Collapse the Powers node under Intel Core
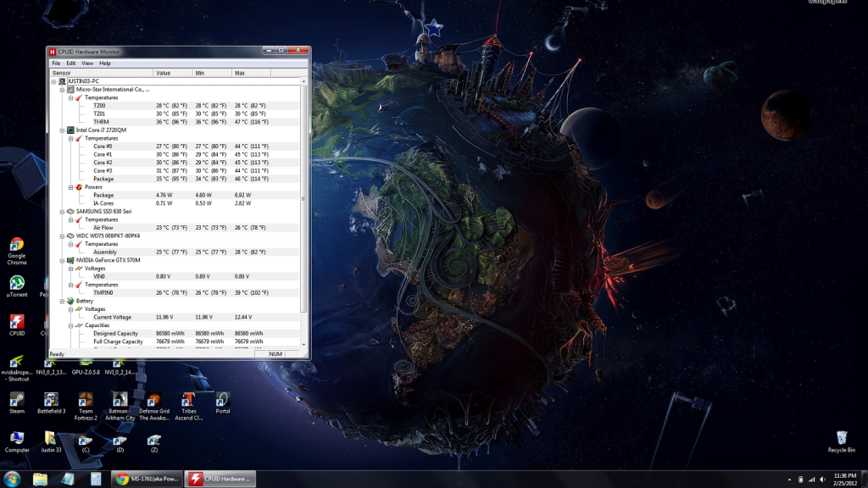This screenshot has width=868, height=488. click(71, 187)
